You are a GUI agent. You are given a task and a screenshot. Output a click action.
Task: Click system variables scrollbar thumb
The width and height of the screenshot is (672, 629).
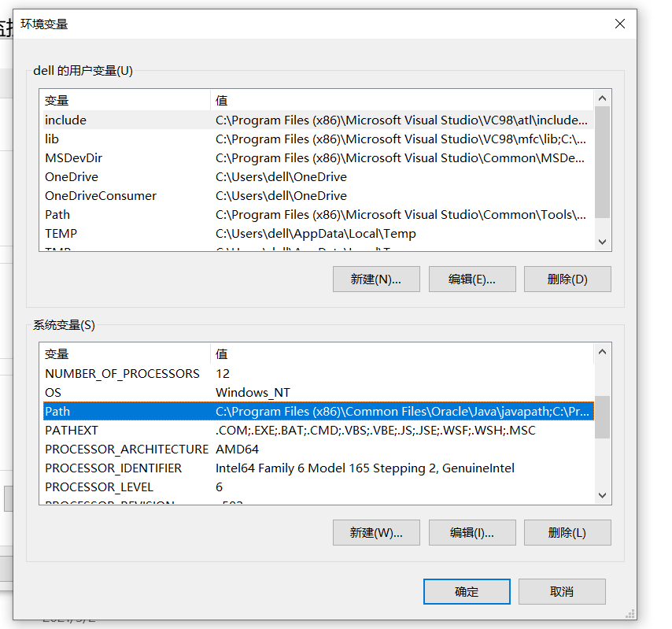(x=602, y=417)
